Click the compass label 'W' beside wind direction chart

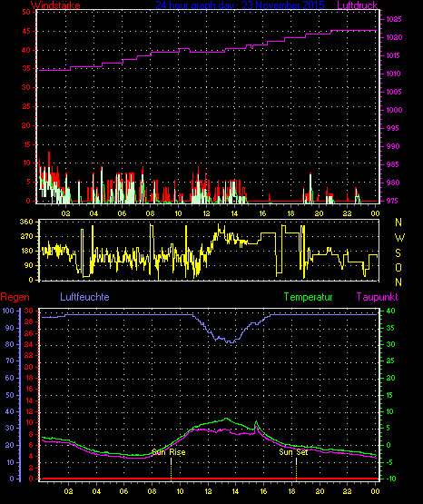(x=399, y=238)
